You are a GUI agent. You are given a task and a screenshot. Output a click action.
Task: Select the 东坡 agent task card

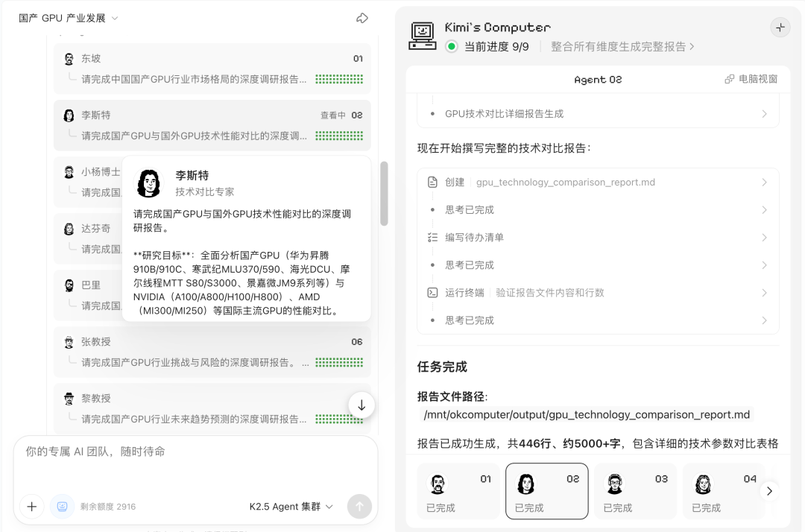(212, 69)
